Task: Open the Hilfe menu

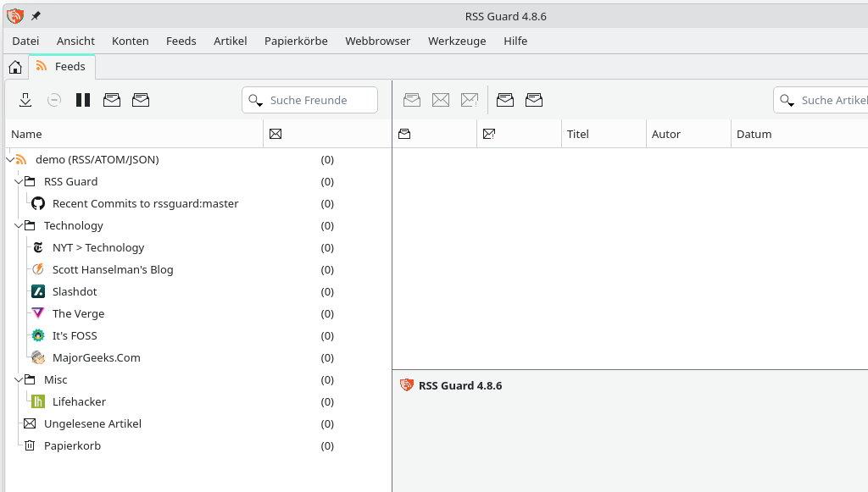Action: (x=515, y=41)
